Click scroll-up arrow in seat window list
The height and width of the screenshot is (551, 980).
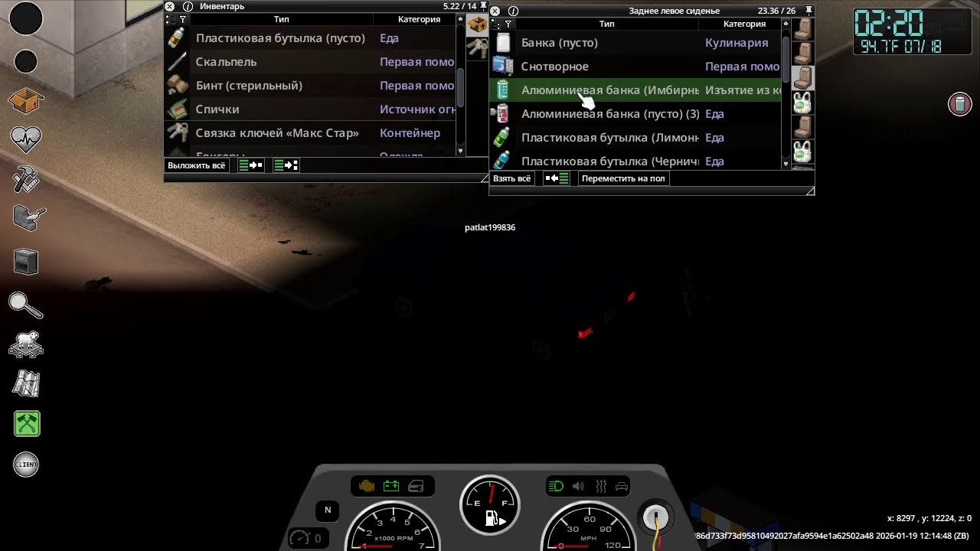point(786,24)
